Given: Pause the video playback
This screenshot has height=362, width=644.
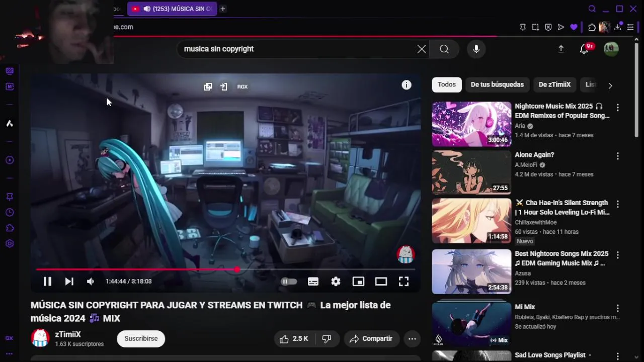Looking at the screenshot, I should 47,282.
